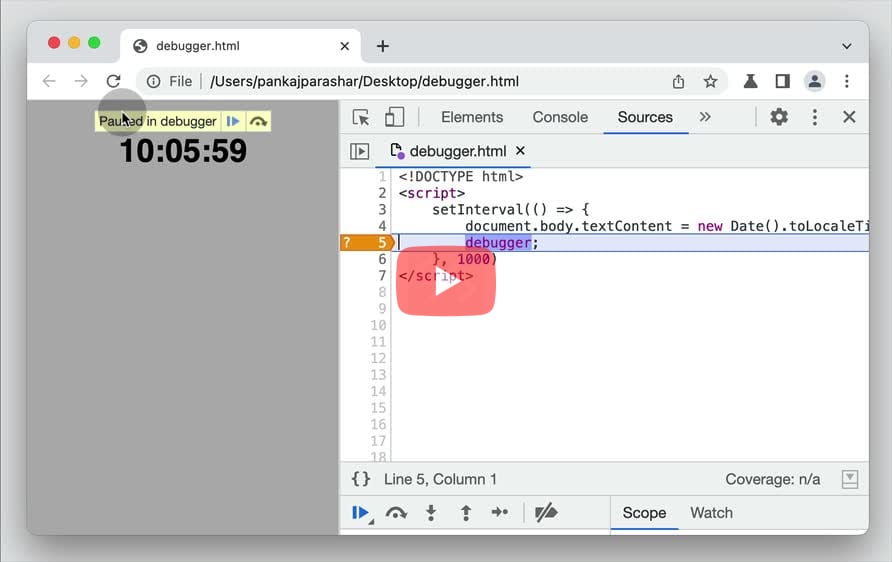Click the browser Back arrow
Viewport: 892px width, 562px height.
[x=49, y=81]
